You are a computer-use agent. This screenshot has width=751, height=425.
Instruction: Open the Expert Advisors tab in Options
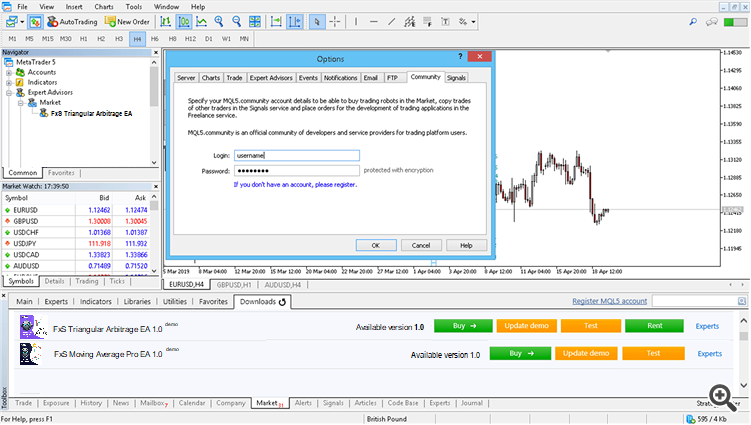click(271, 78)
